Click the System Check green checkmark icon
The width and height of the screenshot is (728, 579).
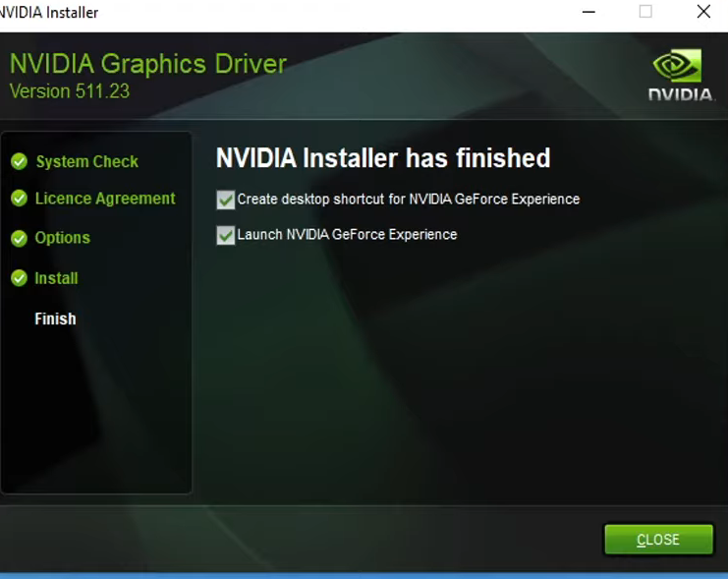tap(19, 161)
